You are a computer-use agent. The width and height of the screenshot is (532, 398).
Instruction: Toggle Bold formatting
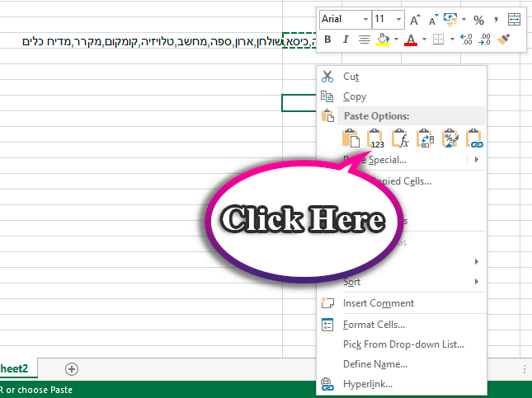click(327, 39)
